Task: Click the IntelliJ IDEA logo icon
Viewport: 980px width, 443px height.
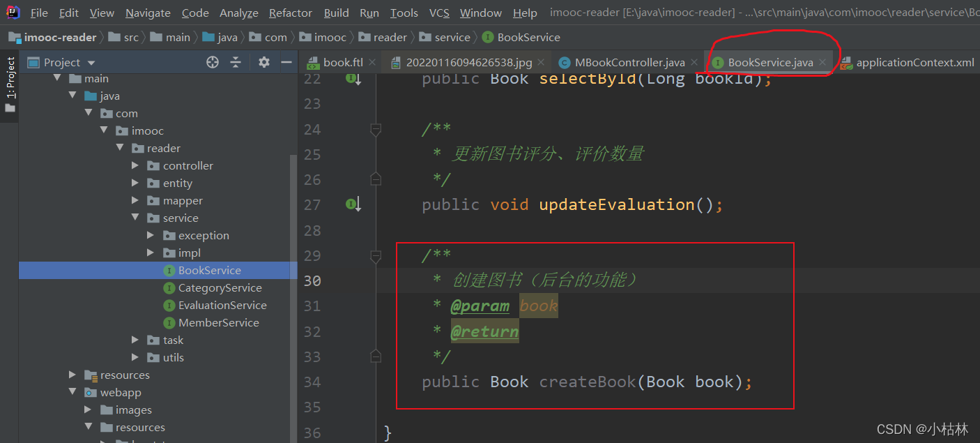Action: pos(12,12)
